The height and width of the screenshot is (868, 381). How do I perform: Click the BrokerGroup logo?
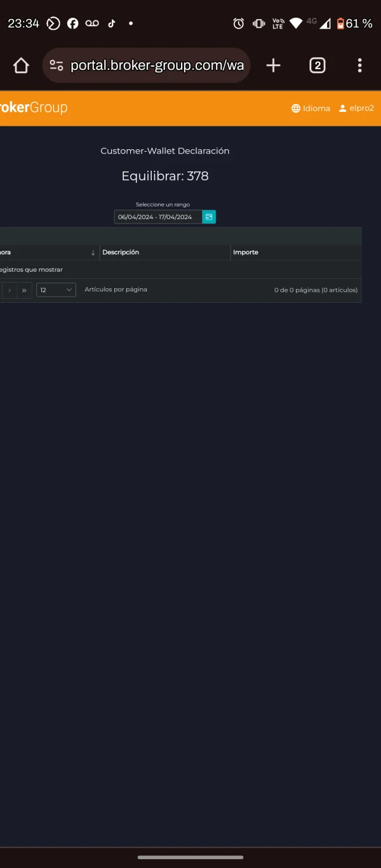[x=33, y=107]
